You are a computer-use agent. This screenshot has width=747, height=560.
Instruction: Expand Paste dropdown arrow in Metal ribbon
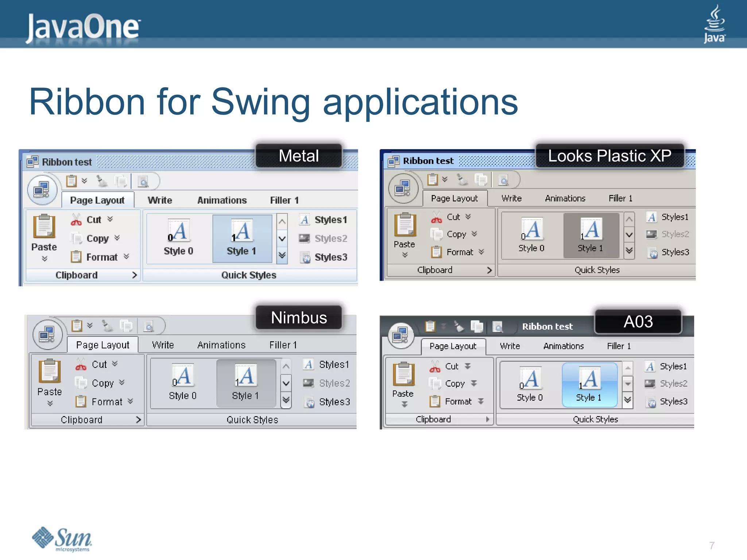[x=44, y=259]
